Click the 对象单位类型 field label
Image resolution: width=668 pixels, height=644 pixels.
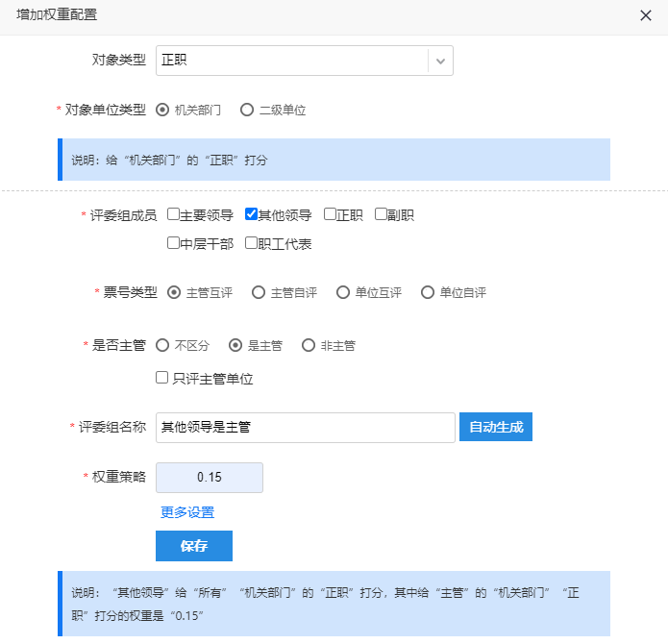coord(105,110)
